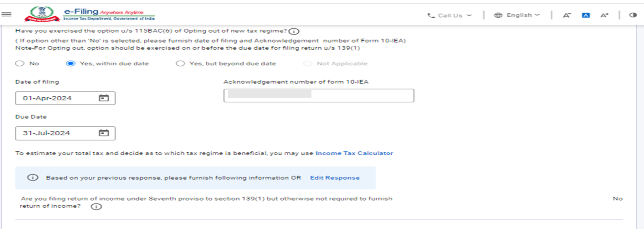Click info icon beside 115BAC(6) question
644x229 pixels.
coord(294,31)
